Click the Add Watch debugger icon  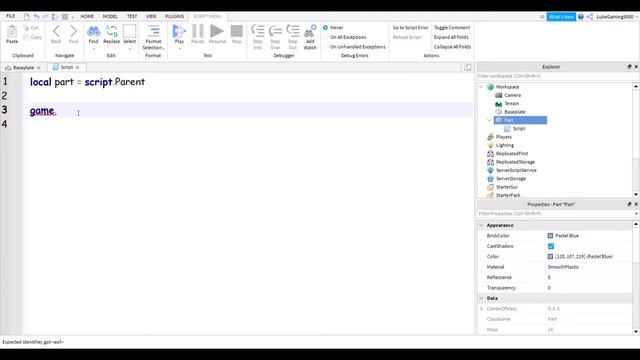pyautogui.click(x=310, y=31)
